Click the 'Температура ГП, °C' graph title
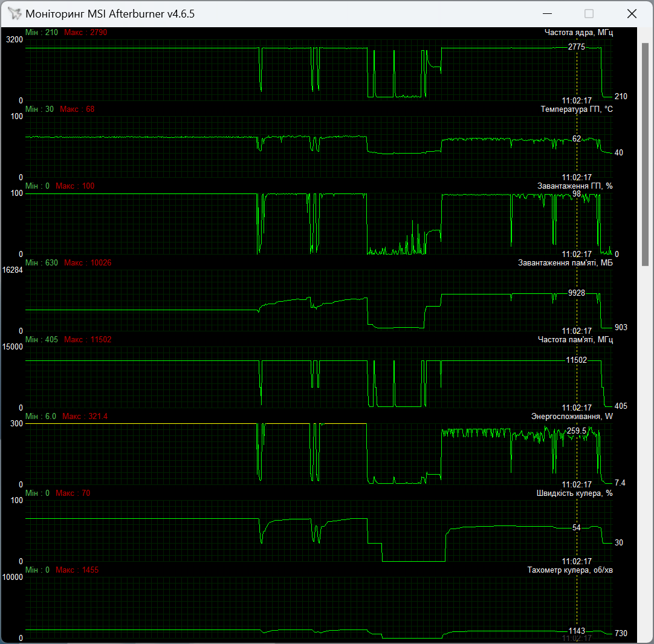 577,109
